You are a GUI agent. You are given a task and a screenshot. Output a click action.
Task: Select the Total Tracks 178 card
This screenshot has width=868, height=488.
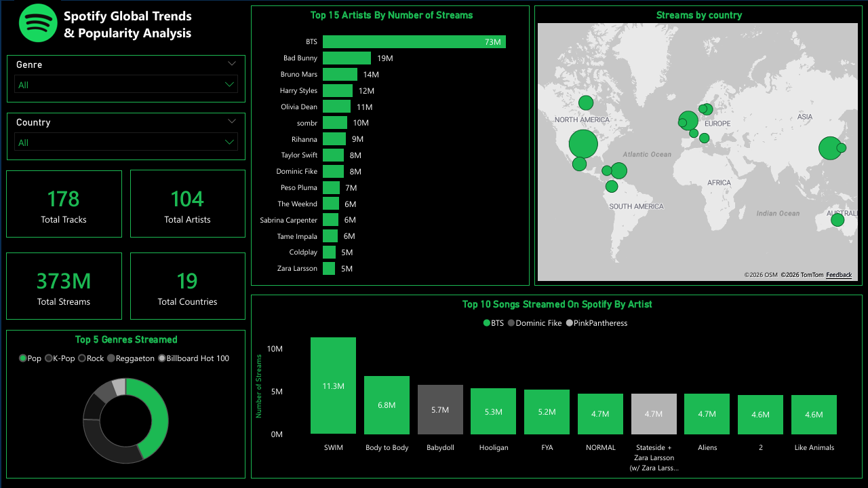click(x=64, y=204)
